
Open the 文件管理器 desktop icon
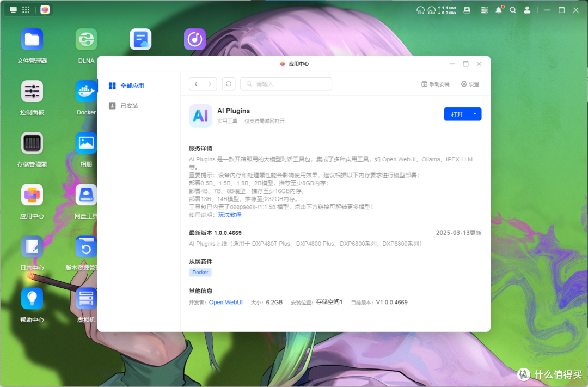(x=32, y=39)
